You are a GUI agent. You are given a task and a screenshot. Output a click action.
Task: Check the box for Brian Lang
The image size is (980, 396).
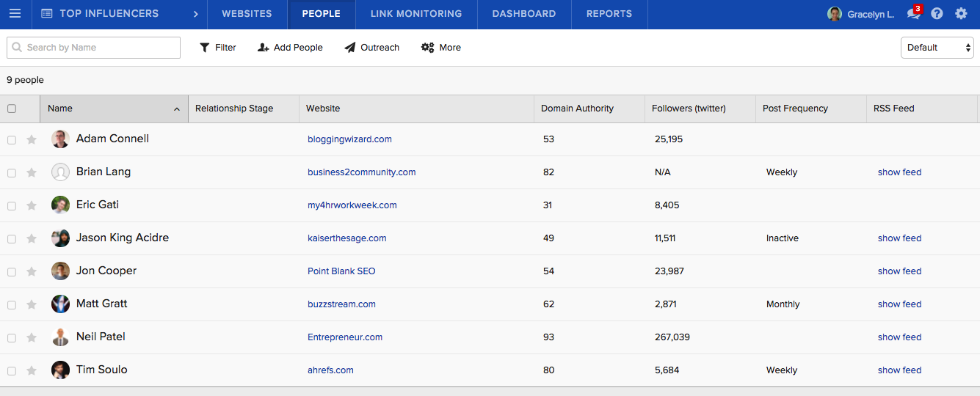pos(12,173)
